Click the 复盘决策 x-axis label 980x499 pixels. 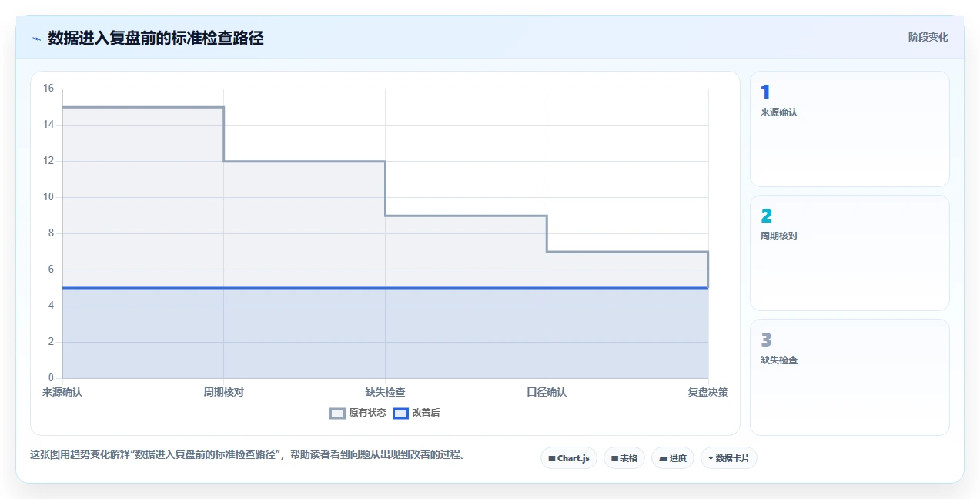[x=708, y=392]
